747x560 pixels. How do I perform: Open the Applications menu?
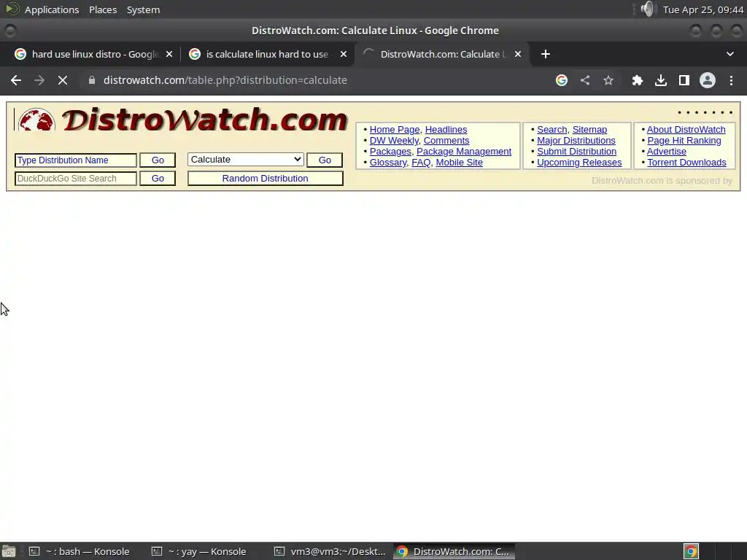coord(52,9)
